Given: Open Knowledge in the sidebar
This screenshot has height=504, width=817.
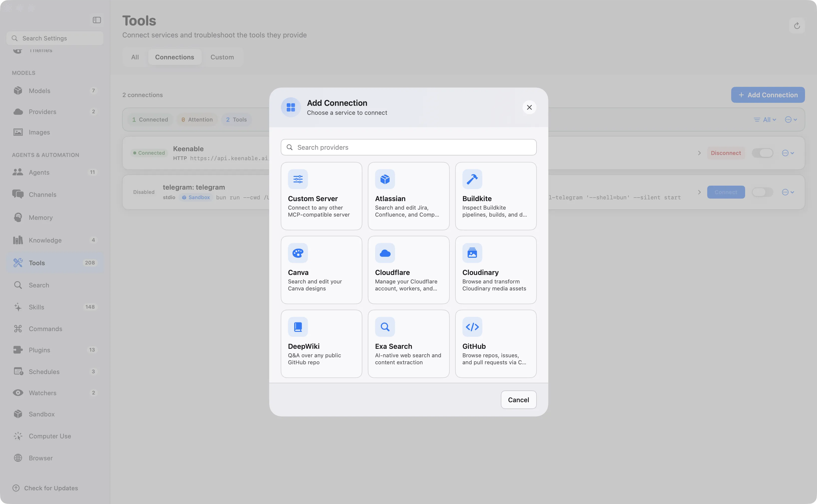Looking at the screenshot, I should coord(55,240).
